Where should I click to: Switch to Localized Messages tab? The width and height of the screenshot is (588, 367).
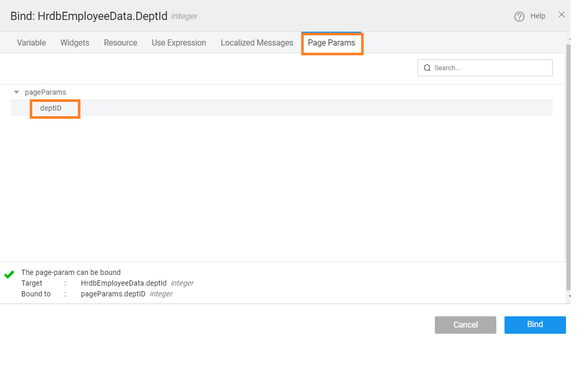pyautogui.click(x=257, y=43)
